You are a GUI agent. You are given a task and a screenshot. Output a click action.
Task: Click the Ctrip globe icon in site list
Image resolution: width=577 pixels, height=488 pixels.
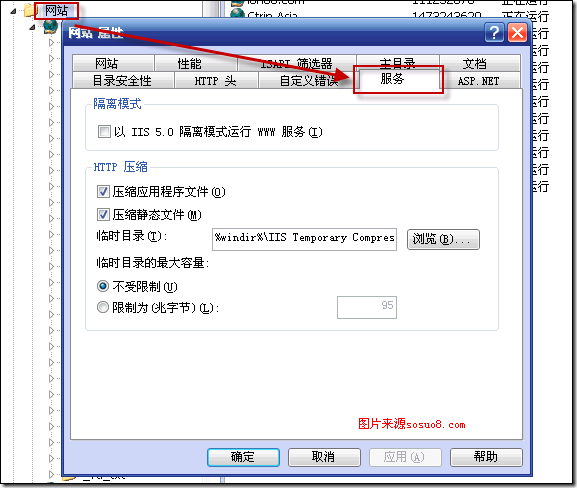[x=238, y=13]
